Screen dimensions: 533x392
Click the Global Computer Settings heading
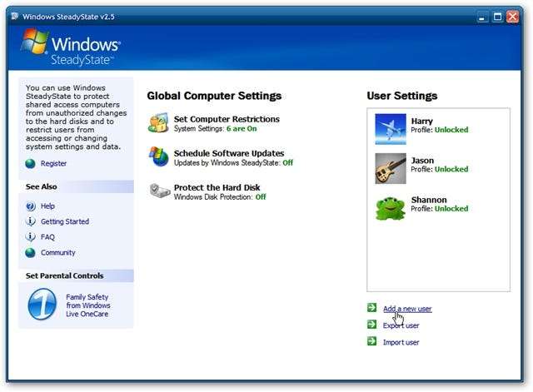(214, 96)
